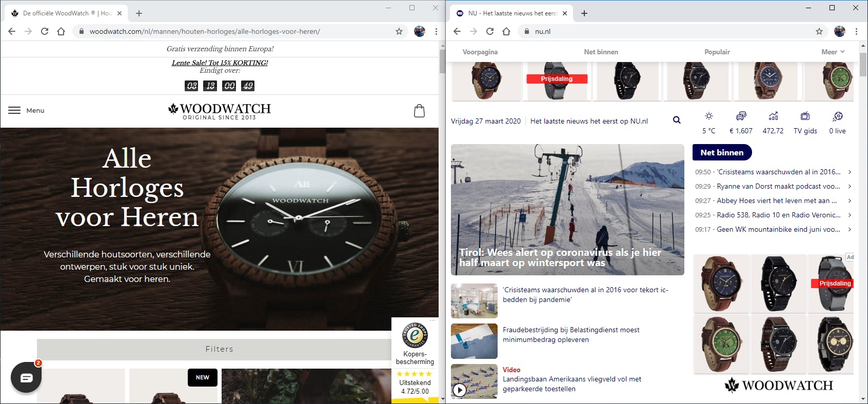Click the Prijsdaling watch in the sidebar ad
868x404 pixels.
coord(831,284)
